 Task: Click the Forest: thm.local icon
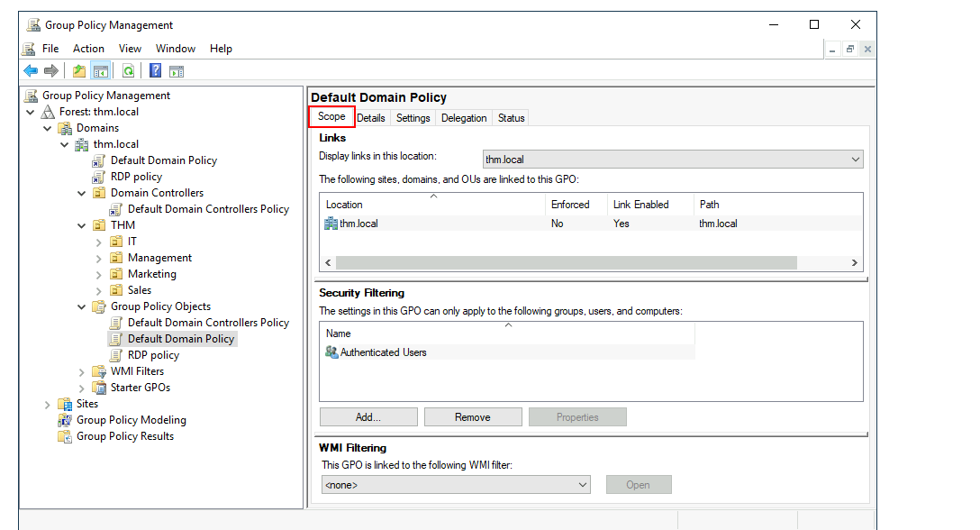[48, 112]
